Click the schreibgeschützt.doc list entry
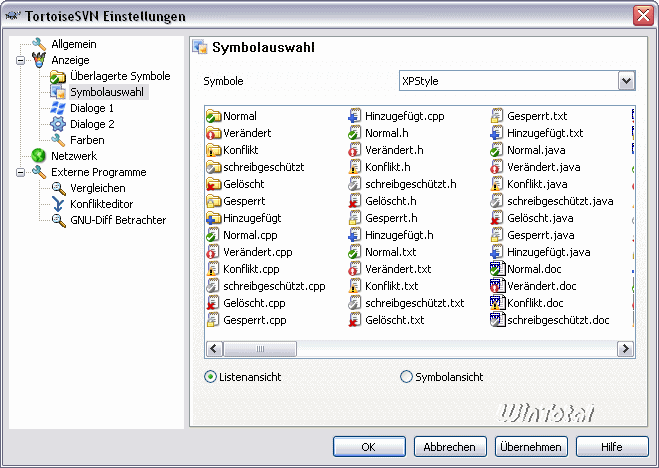 coord(550,320)
